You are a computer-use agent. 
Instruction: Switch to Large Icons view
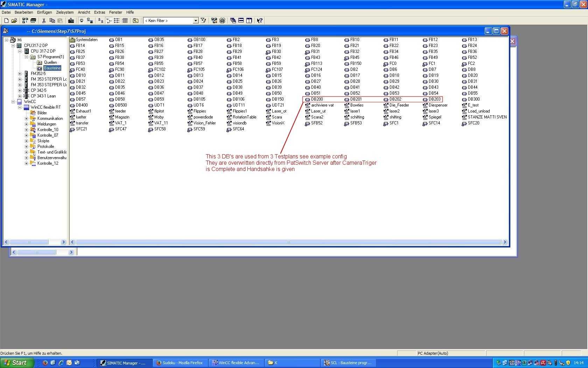(x=101, y=21)
